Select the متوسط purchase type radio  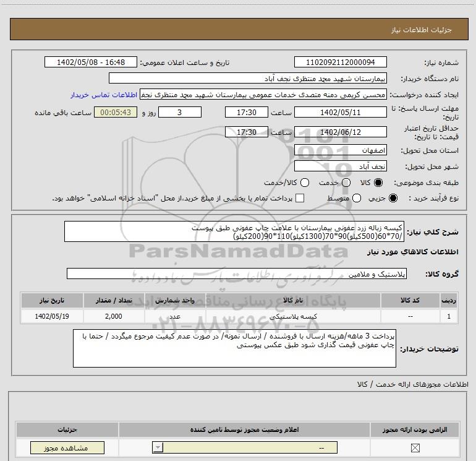point(357,198)
